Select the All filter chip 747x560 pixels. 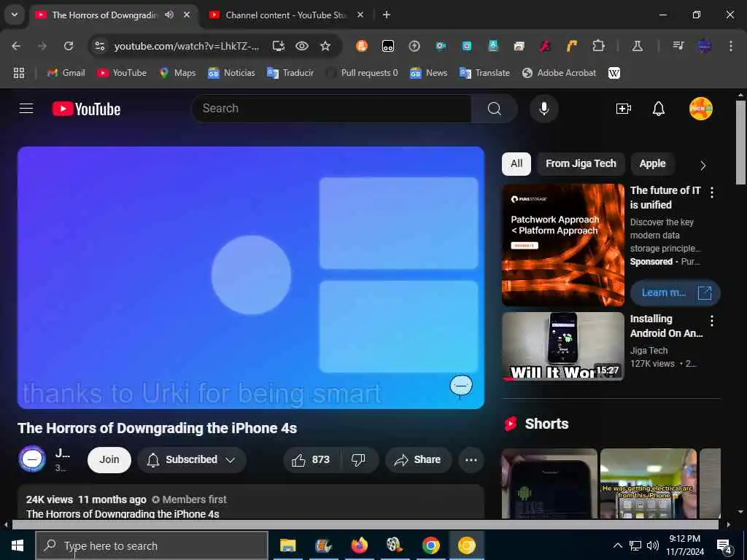coord(516,164)
